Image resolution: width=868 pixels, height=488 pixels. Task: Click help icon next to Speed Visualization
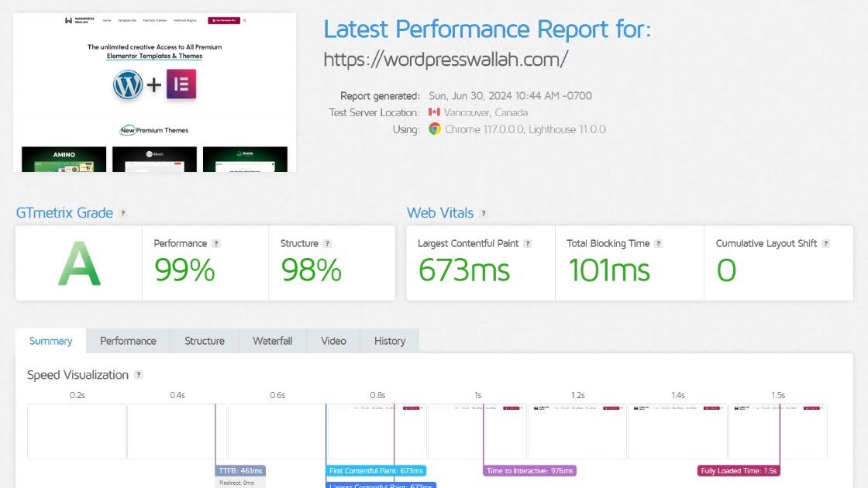(x=139, y=375)
